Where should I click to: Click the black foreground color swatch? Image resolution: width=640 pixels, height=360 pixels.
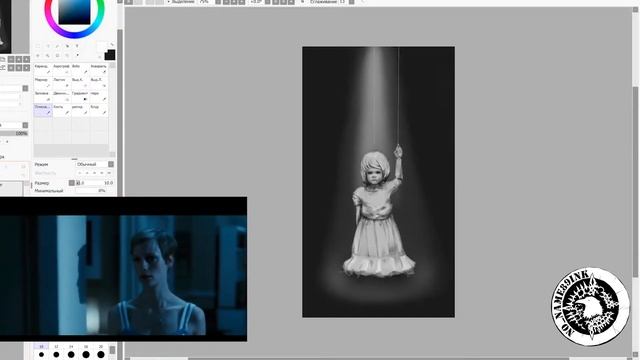point(110,55)
